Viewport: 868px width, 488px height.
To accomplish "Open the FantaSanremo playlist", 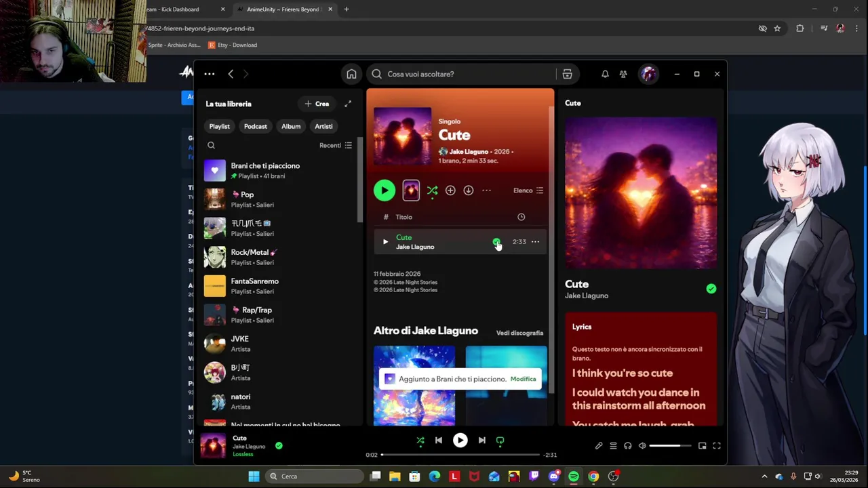I will tap(280, 286).
